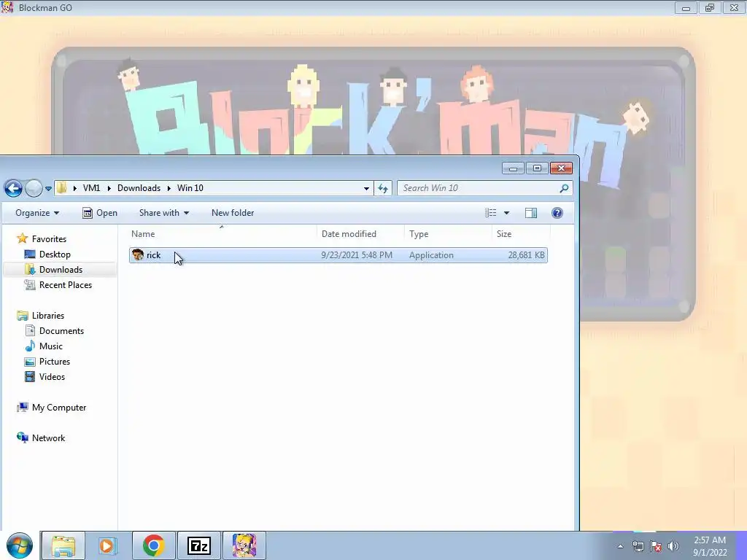
Task: Expand the arrow after Downloads in path
Action: coord(169,188)
